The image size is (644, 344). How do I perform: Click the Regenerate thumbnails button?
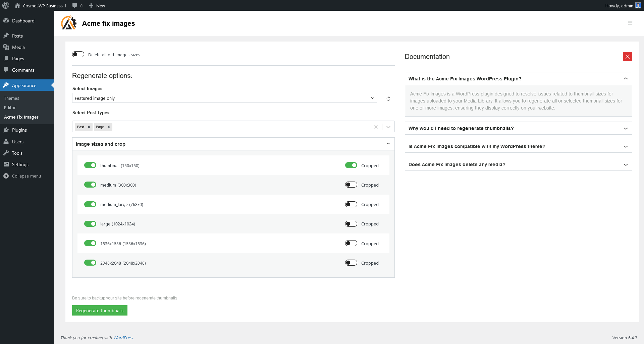click(100, 311)
